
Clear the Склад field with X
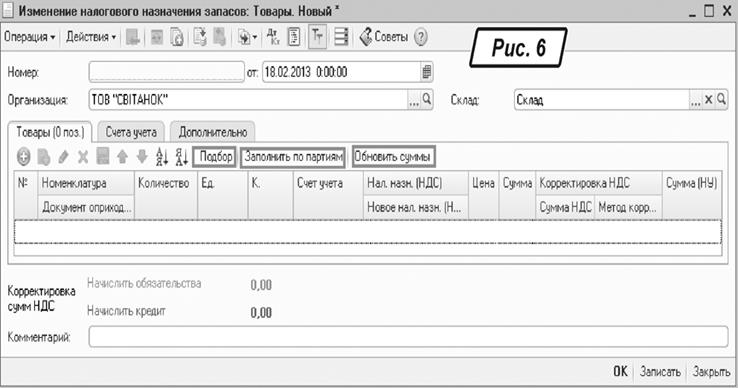click(708, 100)
